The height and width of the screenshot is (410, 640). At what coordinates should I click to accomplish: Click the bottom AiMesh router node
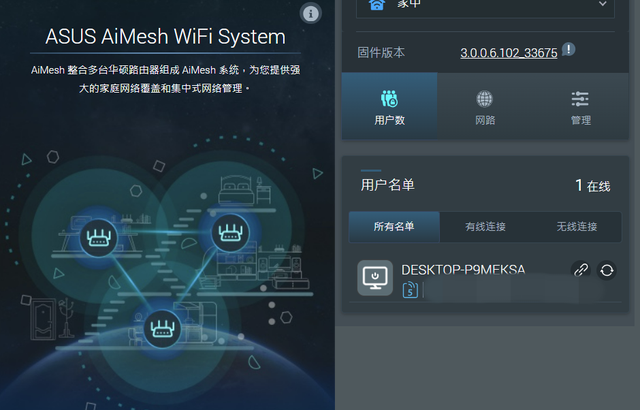click(162, 328)
